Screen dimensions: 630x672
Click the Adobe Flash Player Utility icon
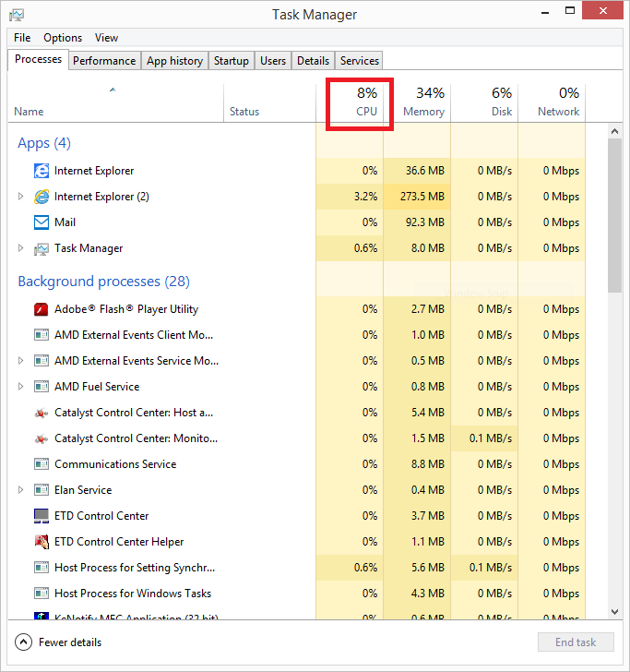pos(42,309)
